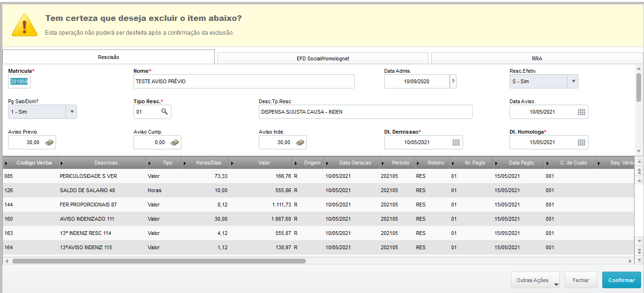Click the Nome field TESTE AVISO PRÉVIO
The width and height of the screenshot is (644, 293).
pyautogui.click(x=244, y=81)
